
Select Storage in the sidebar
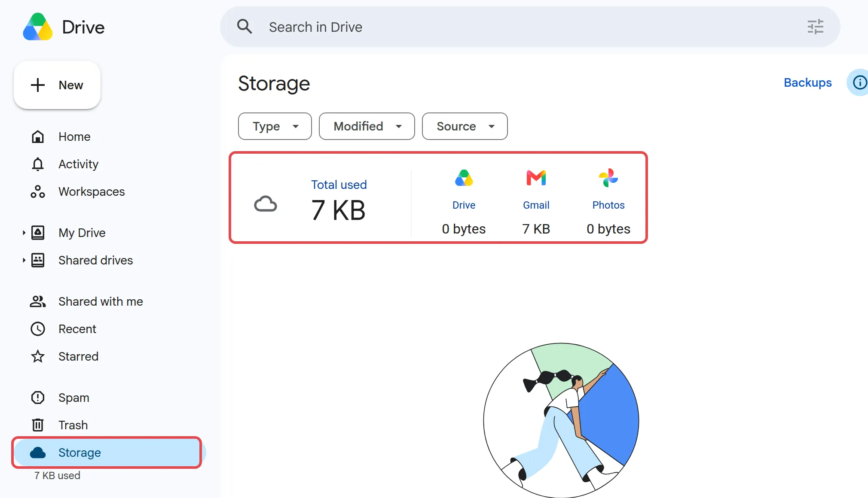(x=109, y=452)
